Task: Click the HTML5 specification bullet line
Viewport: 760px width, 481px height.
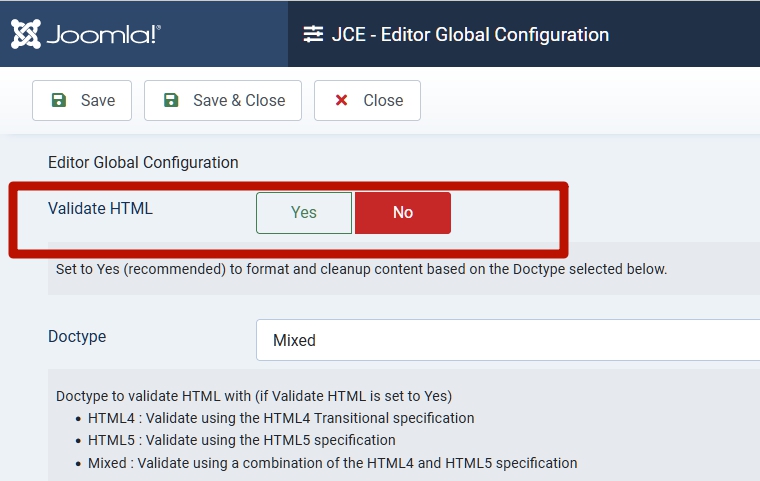Action: [242, 440]
